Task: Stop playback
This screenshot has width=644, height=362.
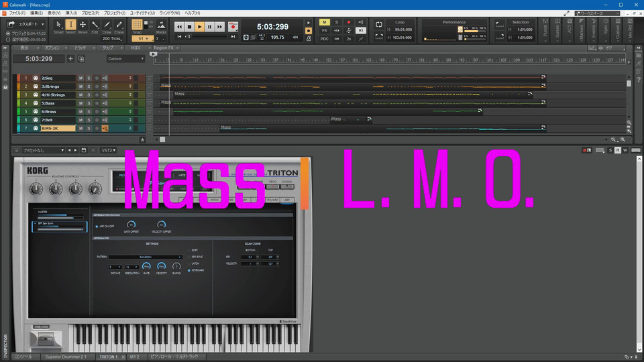Action: tap(189, 27)
